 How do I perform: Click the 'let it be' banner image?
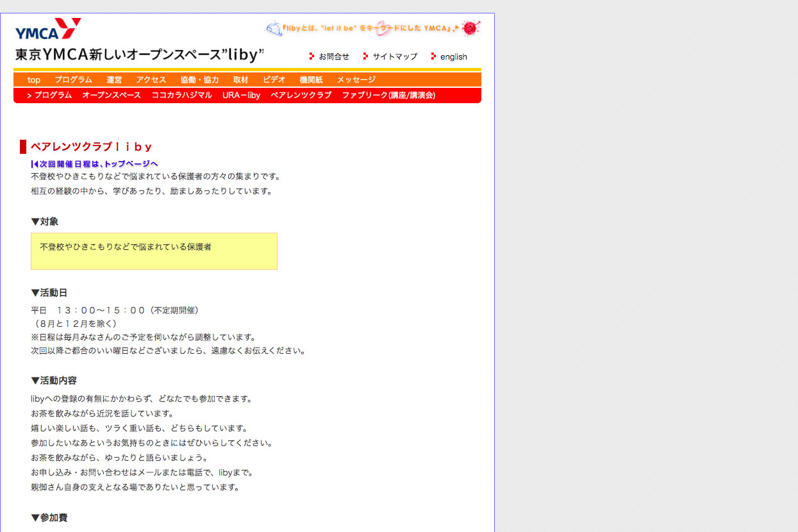373,28
